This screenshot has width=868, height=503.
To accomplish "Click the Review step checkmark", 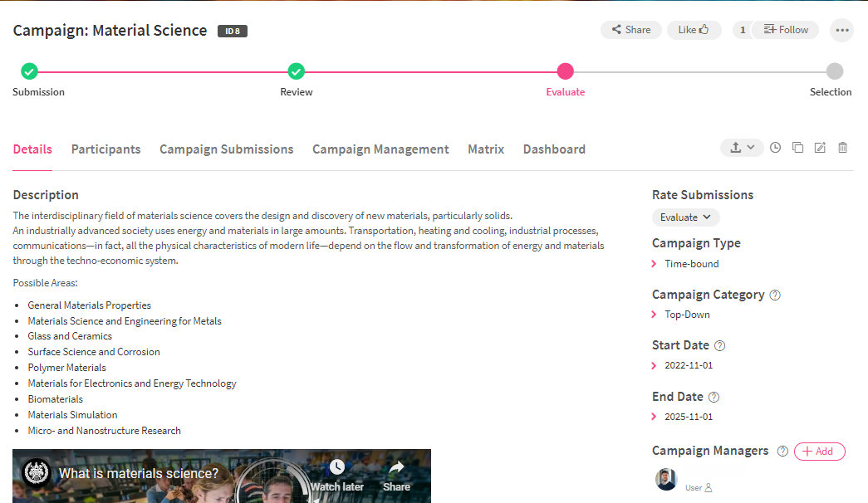I will [297, 71].
